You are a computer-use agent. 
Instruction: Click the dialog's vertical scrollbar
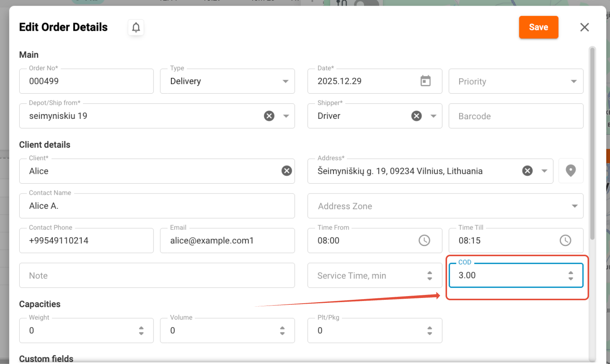point(592,144)
